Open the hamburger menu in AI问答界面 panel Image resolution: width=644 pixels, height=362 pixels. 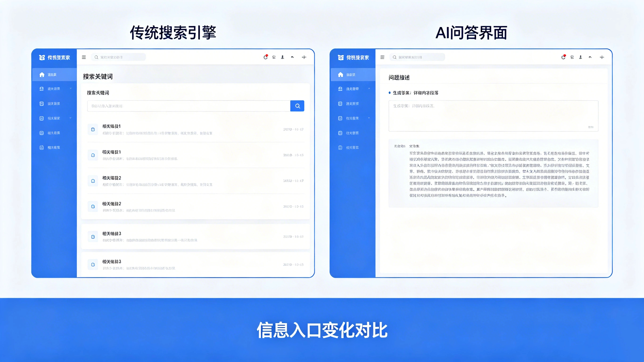click(382, 57)
